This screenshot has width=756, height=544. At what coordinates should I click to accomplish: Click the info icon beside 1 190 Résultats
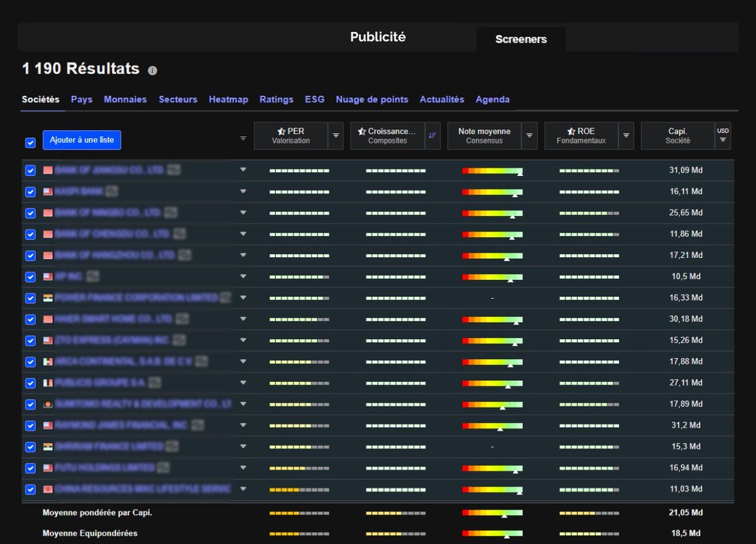[x=152, y=71]
